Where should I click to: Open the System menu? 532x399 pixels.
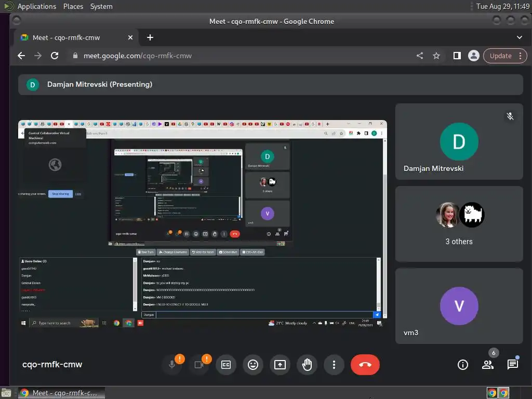click(101, 6)
